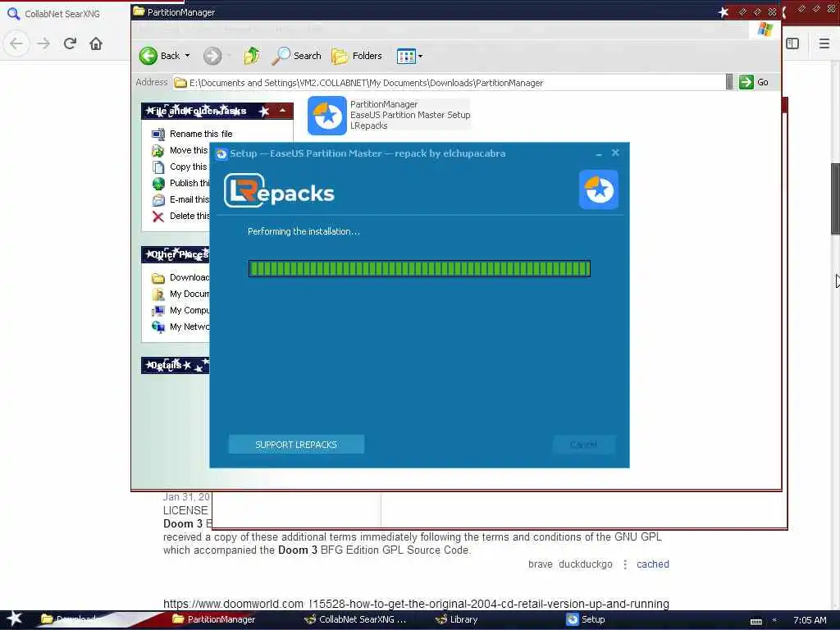Switch to Library taskbar item
Image resolution: width=840 pixels, height=630 pixels.
pos(457,619)
